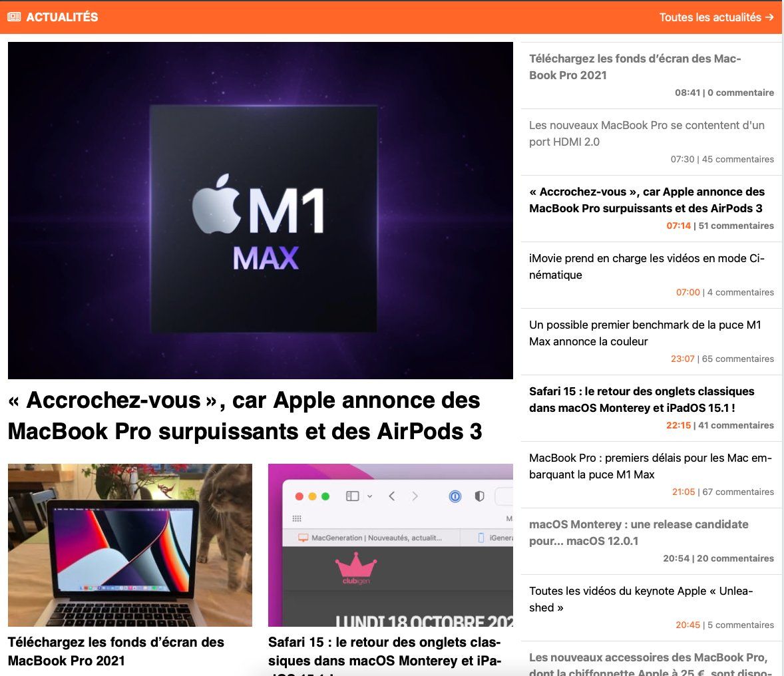Open the MacBook Pro accessories chiffonnette article
This screenshot has width=784, height=676.
pos(648,663)
